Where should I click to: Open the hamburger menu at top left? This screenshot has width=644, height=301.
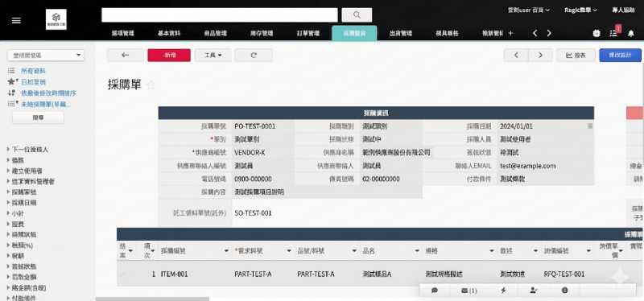pos(16,20)
